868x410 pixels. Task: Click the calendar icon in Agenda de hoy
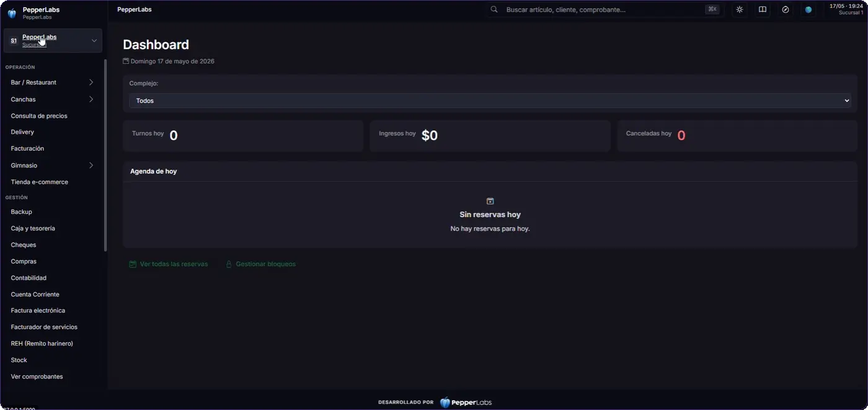point(490,201)
